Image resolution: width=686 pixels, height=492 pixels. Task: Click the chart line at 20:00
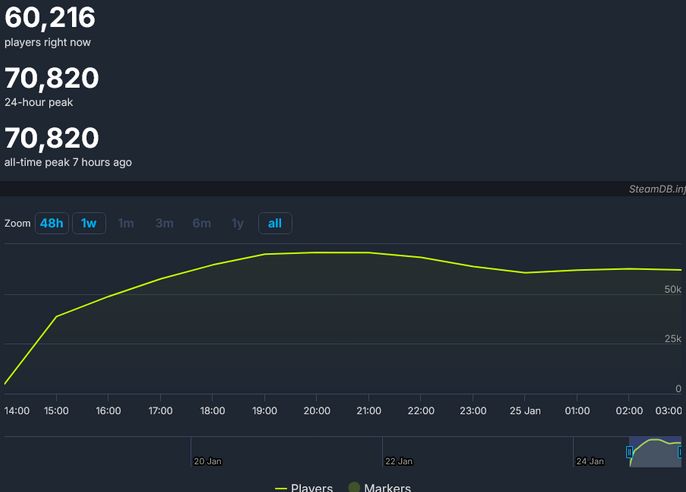click(x=317, y=253)
